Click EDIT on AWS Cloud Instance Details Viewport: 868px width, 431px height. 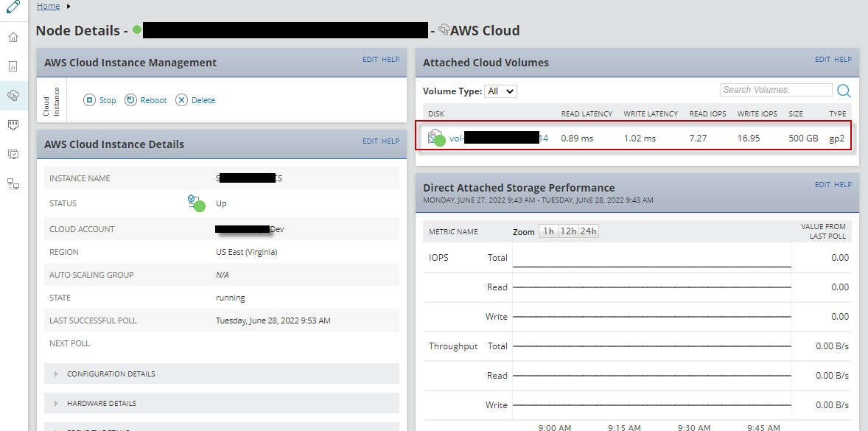click(x=370, y=141)
